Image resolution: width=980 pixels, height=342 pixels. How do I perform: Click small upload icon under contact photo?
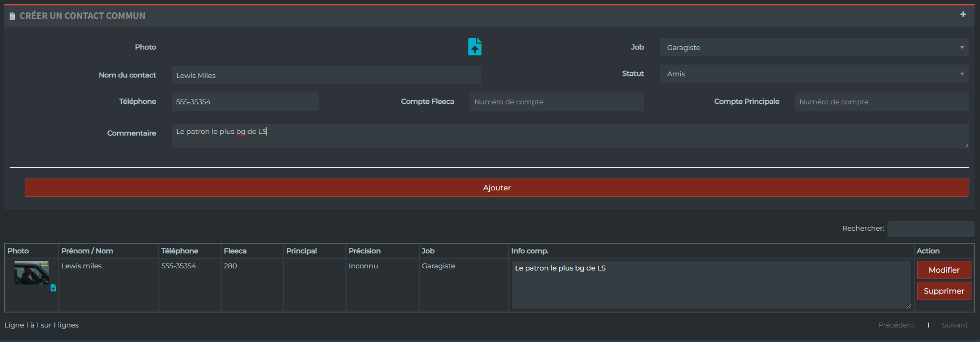tap(53, 288)
